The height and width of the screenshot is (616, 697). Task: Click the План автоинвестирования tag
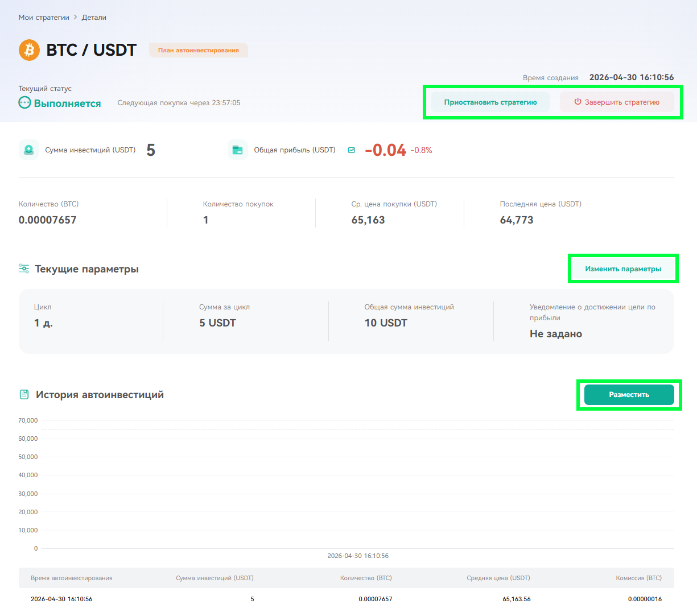click(199, 50)
